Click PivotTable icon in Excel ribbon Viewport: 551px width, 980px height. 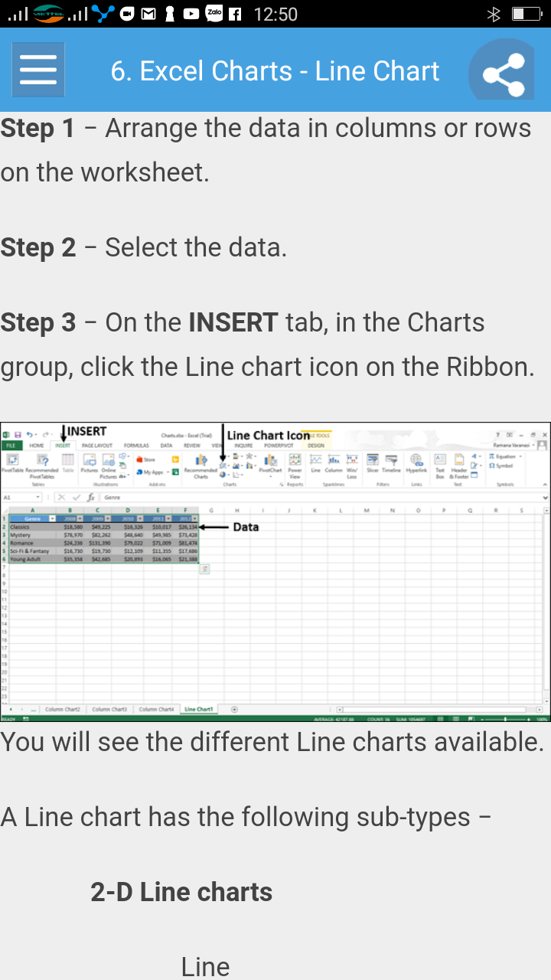pyautogui.click(x=13, y=462)
